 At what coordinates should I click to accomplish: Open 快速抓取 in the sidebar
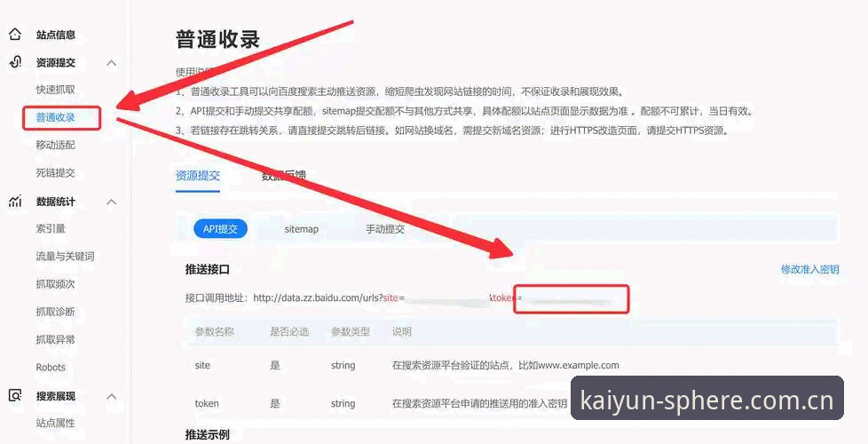(x=55, y=90)
